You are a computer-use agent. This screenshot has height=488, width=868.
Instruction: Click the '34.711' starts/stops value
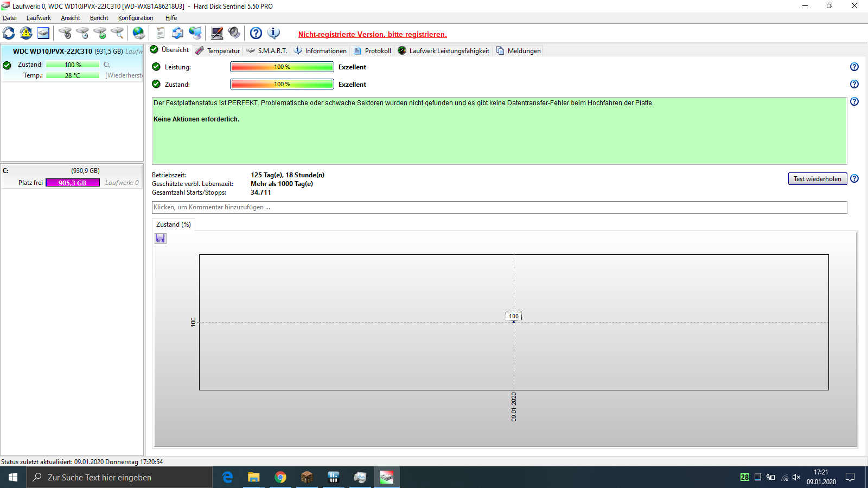point(261,192)
